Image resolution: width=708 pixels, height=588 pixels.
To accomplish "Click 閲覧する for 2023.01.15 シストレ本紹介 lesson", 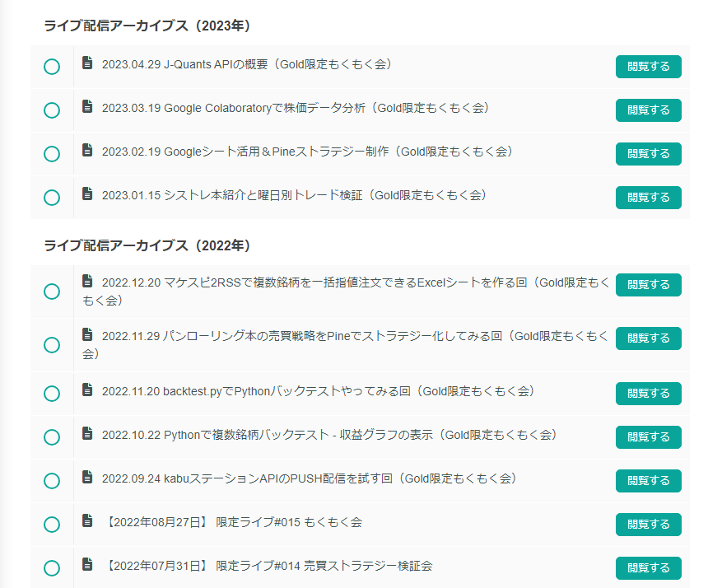I will (x=649, y=198).
